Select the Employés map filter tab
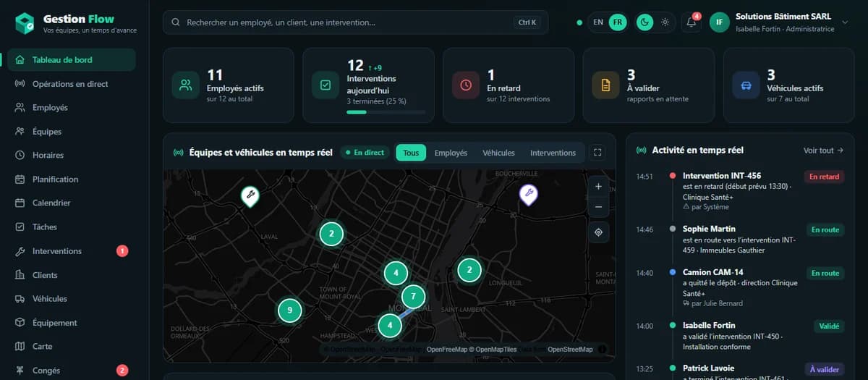Screen dimensions: 868x380 pos(451,153)
